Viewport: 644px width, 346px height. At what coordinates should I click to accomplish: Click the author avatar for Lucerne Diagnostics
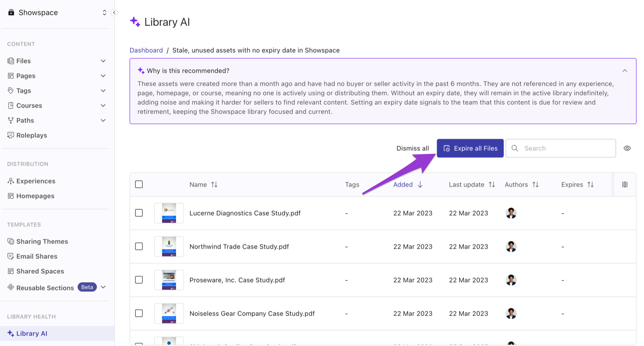click(x=511, y=213)
